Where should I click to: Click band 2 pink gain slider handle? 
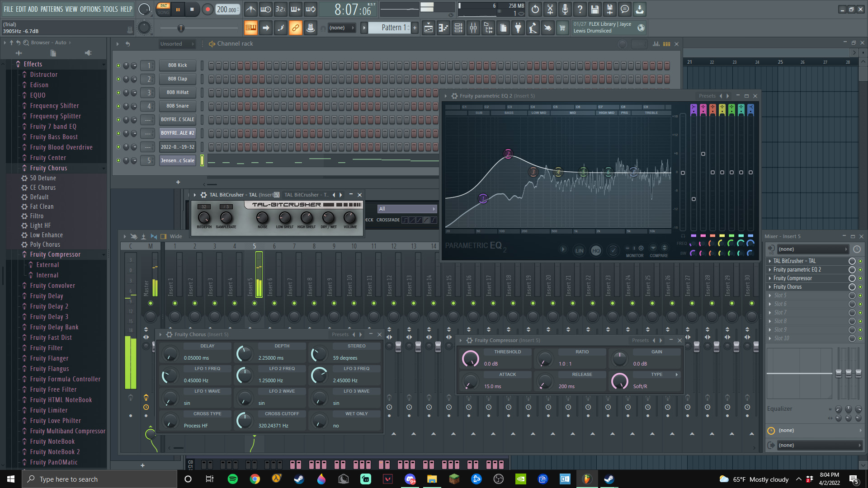[x=703, y=154]
